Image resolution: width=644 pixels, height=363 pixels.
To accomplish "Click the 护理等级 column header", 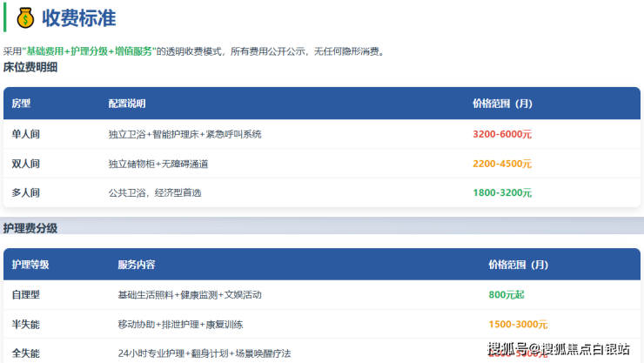I will (x=30, y=265).
